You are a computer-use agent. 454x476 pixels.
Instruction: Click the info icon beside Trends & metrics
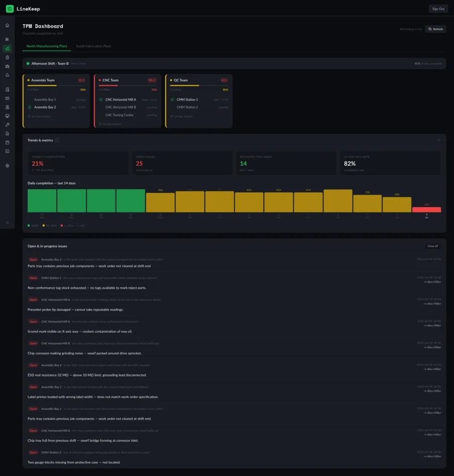[57, 140]
